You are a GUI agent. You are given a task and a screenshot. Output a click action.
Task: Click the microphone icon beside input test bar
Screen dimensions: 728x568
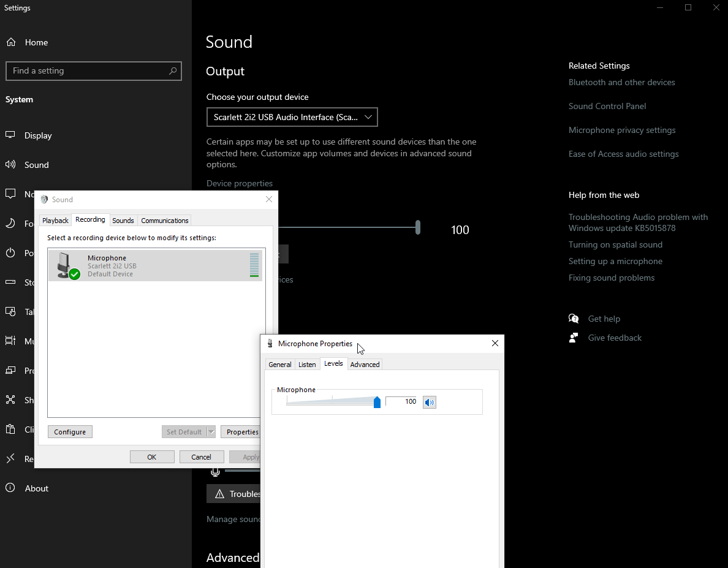coord(215,472)
